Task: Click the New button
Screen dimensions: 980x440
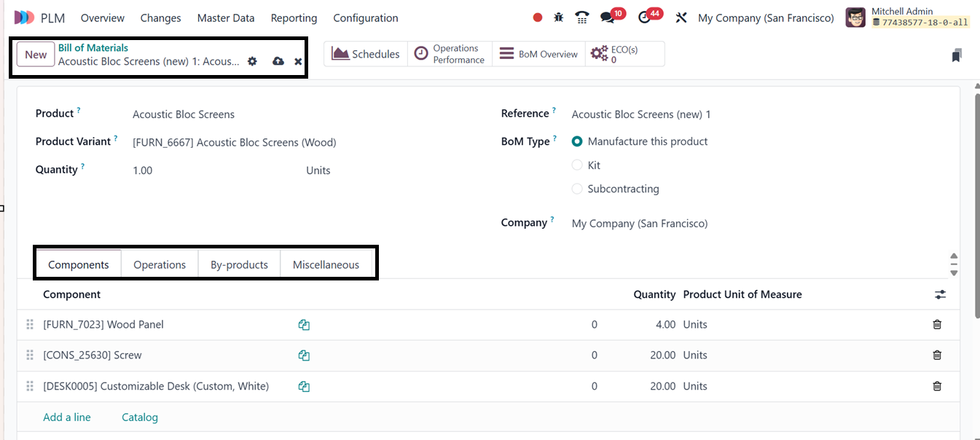Action: 36,55
